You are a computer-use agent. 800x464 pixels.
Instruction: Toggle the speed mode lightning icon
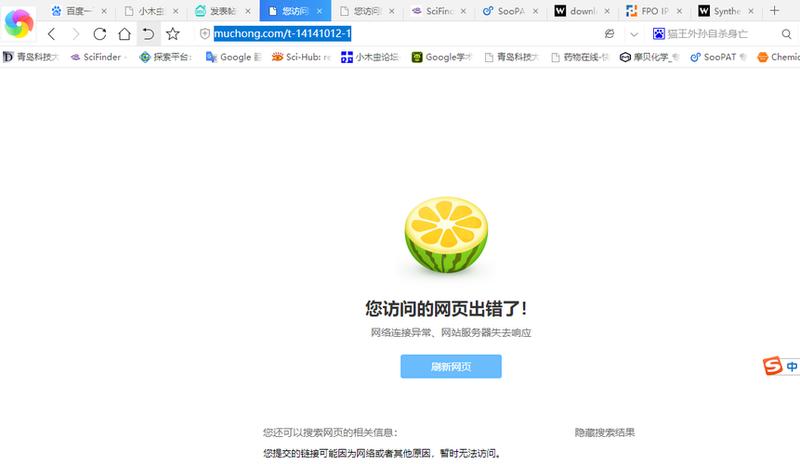click(x=609, y=34)
